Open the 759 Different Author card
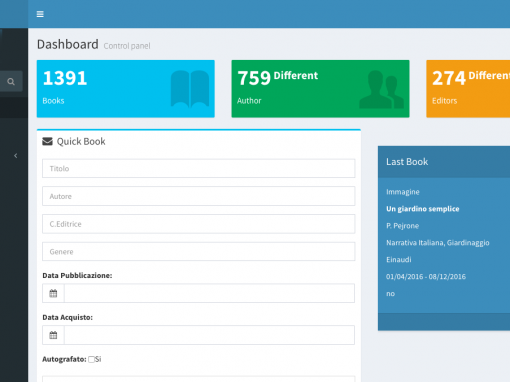The width and height of the screenshot is (510, 382). [x=320, y=89]
